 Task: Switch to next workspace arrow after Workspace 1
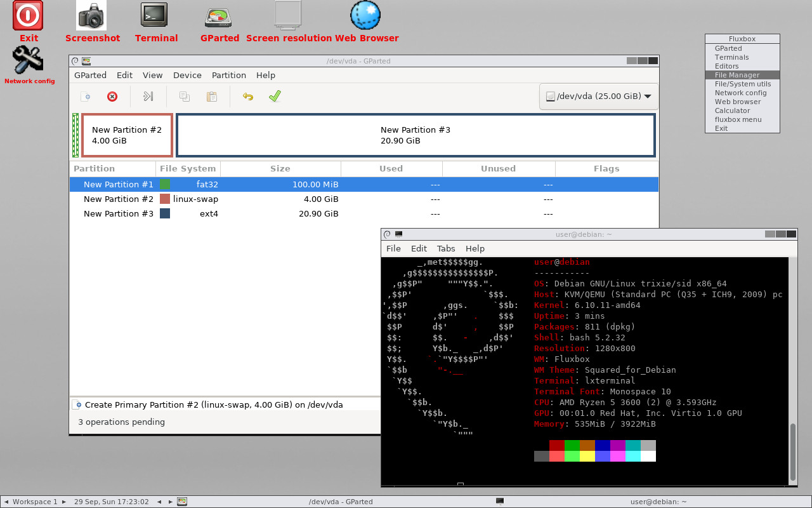[63, 502]
